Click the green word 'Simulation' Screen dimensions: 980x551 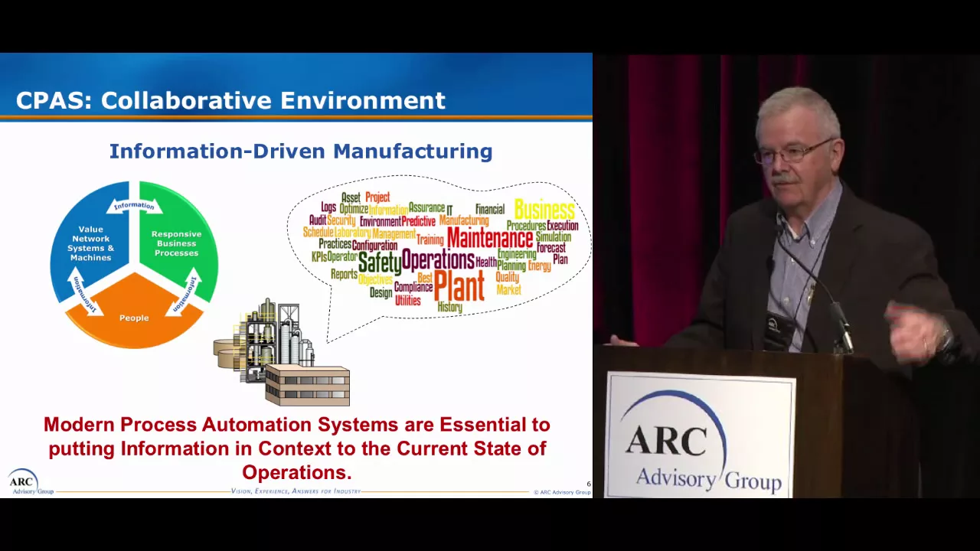click(554, 236)
